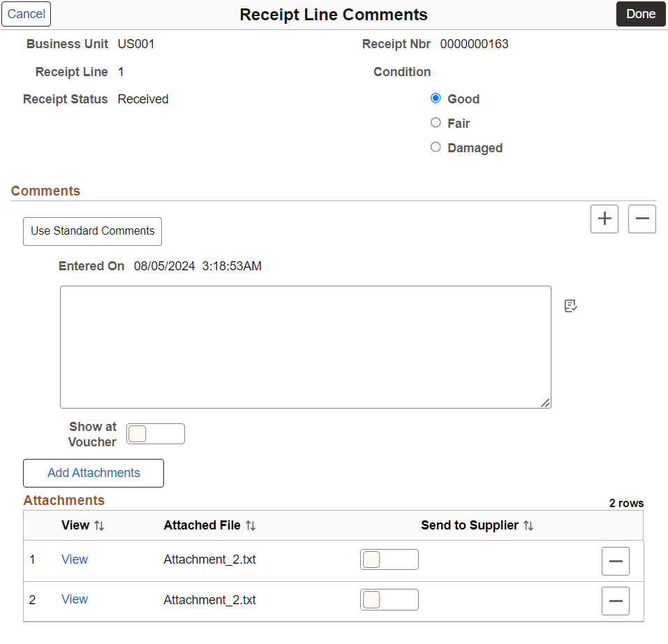This screenshot has width=668, height=644.
Task: Toggle Show at Voucher switch
Action: point(156,434)
